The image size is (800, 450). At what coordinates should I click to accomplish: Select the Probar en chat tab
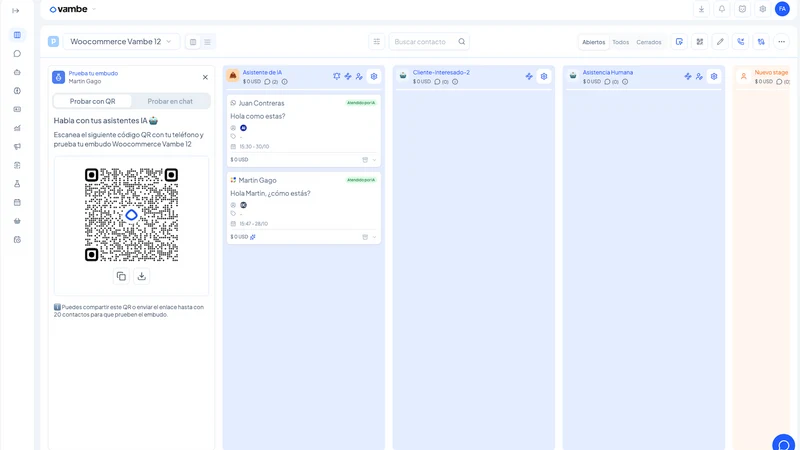pyautogui.click(x=170, y=101)
